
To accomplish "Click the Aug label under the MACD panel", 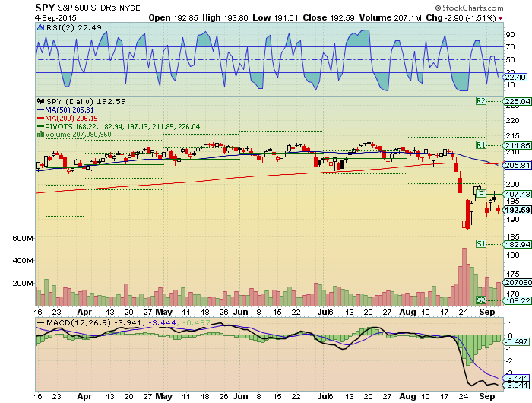I will point(407,396).
